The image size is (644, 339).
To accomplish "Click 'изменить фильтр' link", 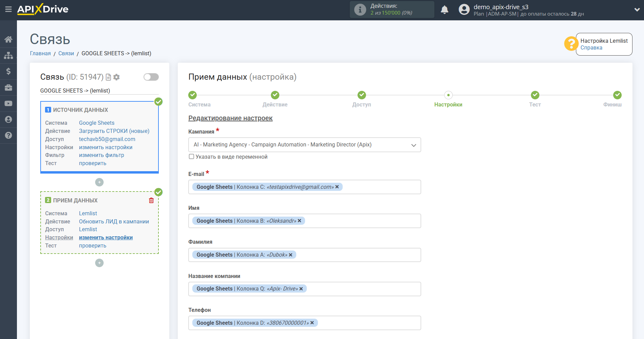I will point(102,155).
